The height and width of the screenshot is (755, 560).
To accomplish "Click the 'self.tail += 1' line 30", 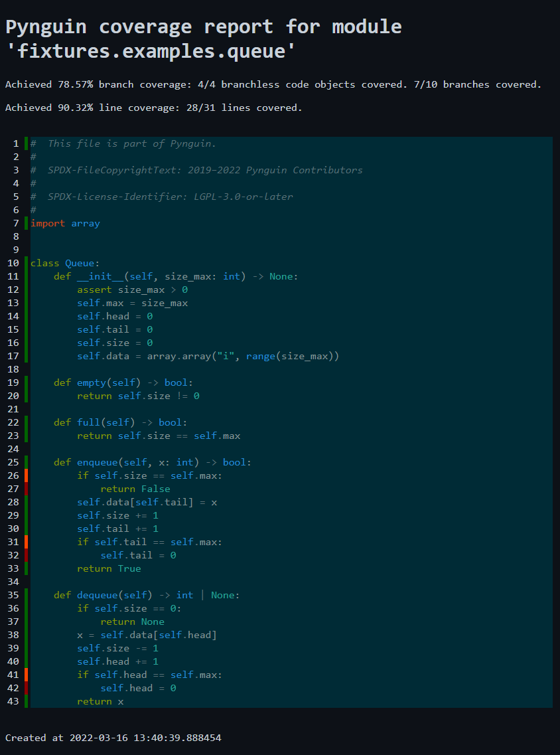I will 118,529.
